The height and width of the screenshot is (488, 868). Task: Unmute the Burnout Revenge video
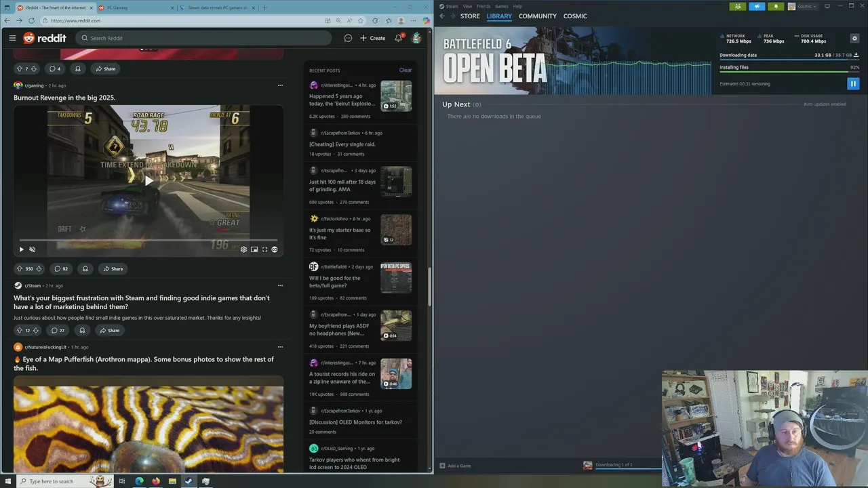pos(32,249)
